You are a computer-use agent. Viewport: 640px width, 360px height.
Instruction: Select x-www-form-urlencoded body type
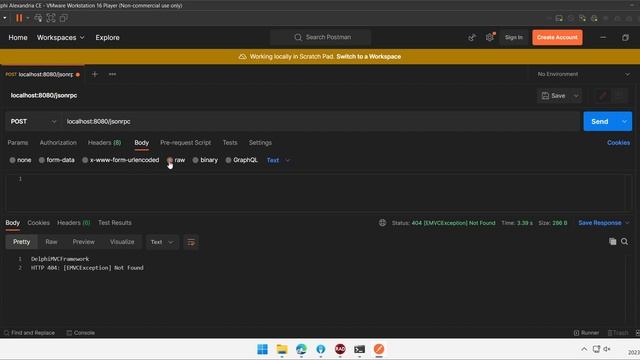pyautogui.click(x=121, y=160)
